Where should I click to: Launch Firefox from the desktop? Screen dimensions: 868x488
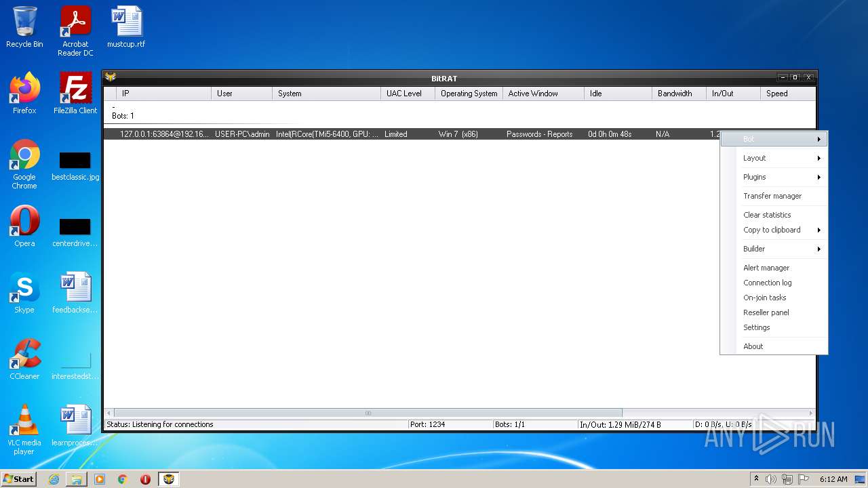[x=24, y=94]
